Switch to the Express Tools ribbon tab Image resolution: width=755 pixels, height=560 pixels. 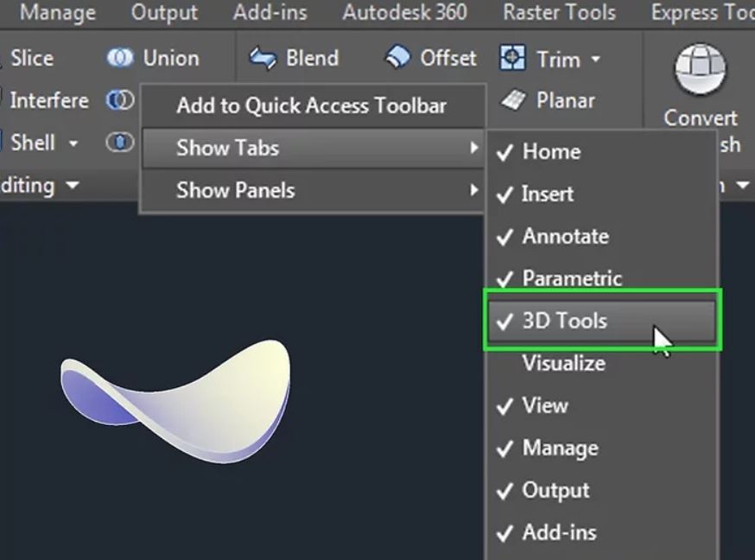(x=703, y=12)
